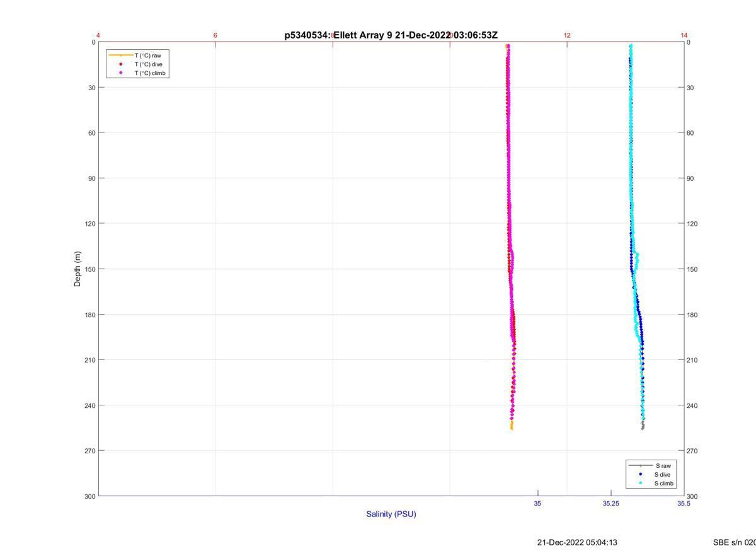Click the left-axis depth label '270'
The image size is (756, 558).
pyautogui.click(x=90, y=451)
